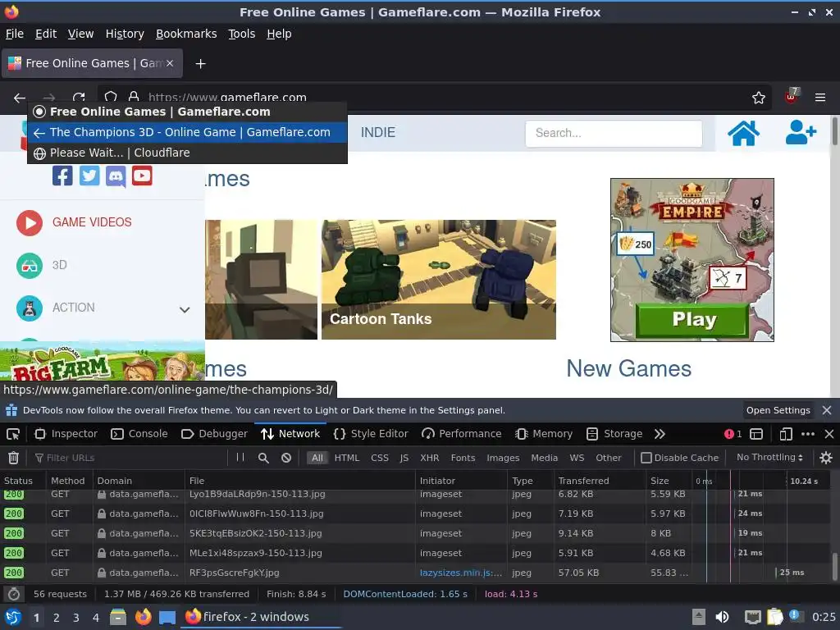840x630 pixels.
Task: Bookmark page with the star icon
Action: pyautogui.click(x=759, y=98)
